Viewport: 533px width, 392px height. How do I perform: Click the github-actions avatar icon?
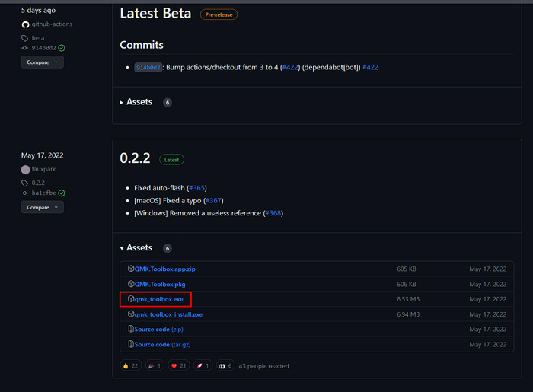(x=25, y=24)
